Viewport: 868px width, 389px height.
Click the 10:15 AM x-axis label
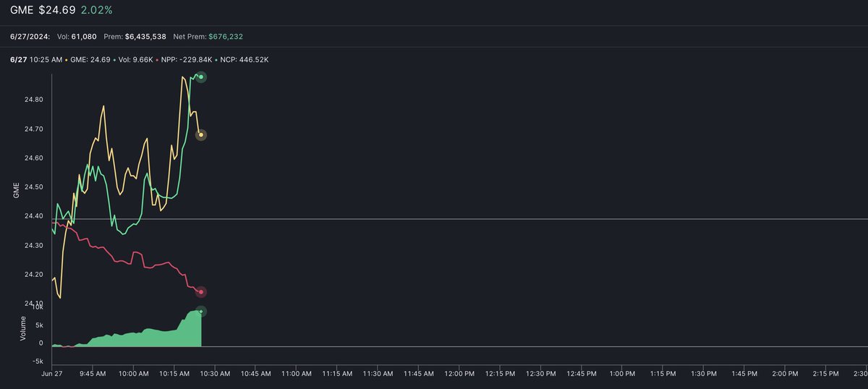coord(174,375)
